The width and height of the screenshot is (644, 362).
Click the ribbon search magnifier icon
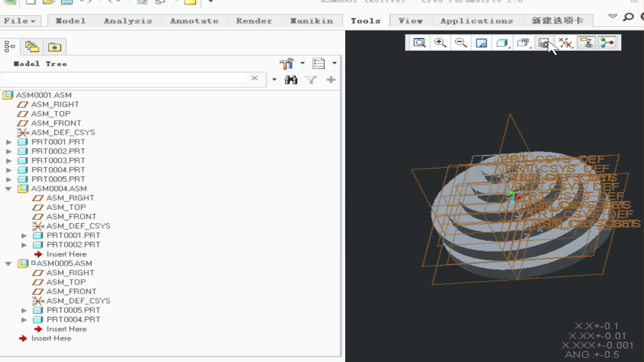[x=628, y=17]
